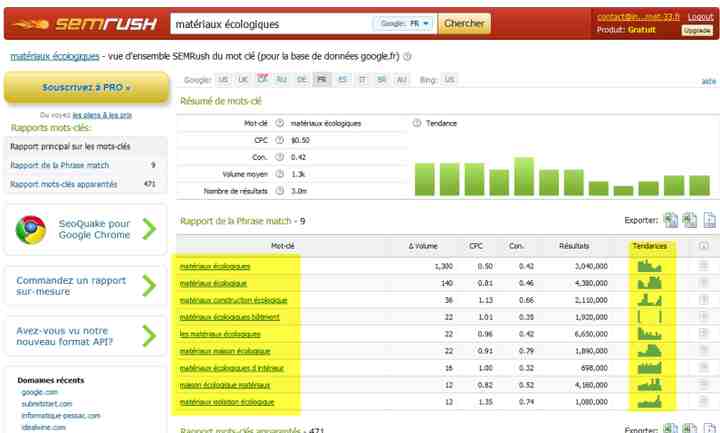Switch to Google DE database tab
Image resolution: width=720 pixels, height=433 pixels.
pyautogui.click(x=302, y=79)
